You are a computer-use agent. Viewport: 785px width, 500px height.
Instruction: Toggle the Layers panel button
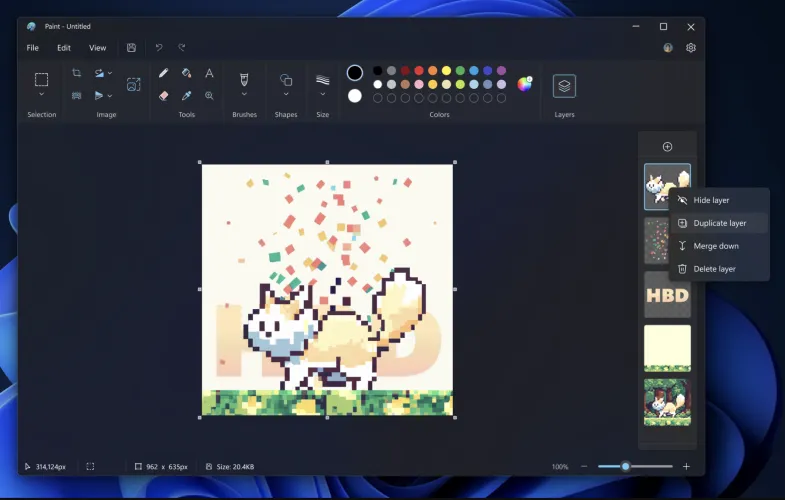564,86
